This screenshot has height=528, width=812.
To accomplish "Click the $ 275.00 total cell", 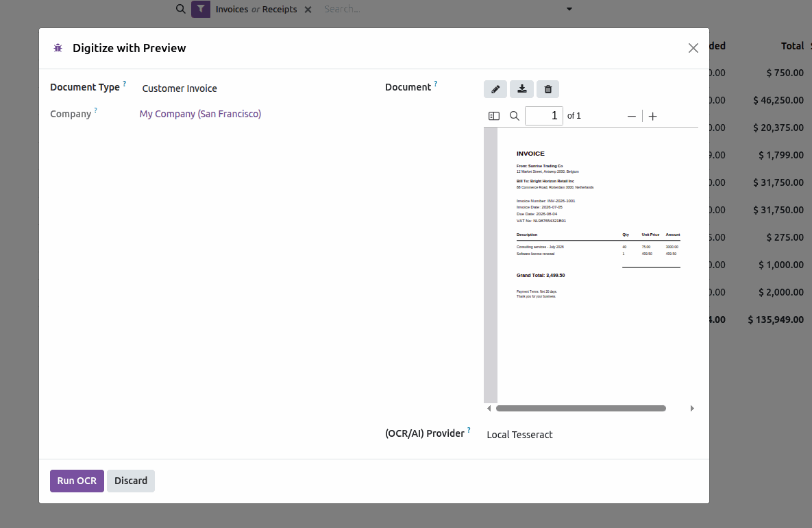I will 785,237.
